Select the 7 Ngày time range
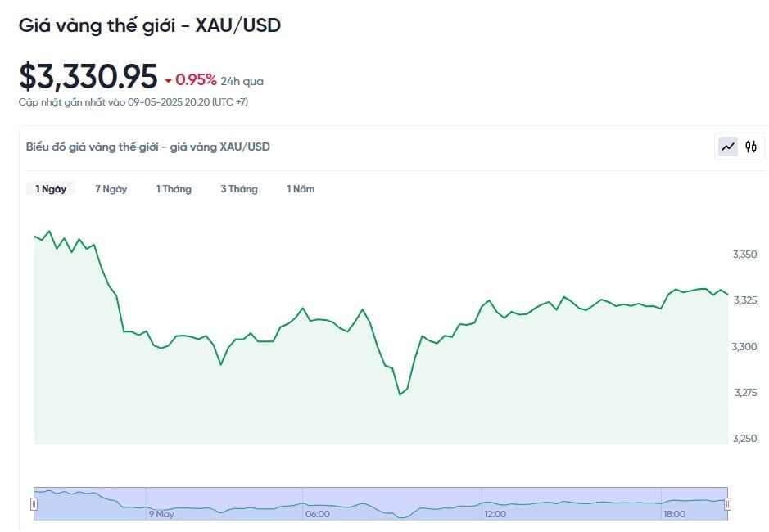Image resolution: width=769 pixels, height=532 pixels. 111,189
